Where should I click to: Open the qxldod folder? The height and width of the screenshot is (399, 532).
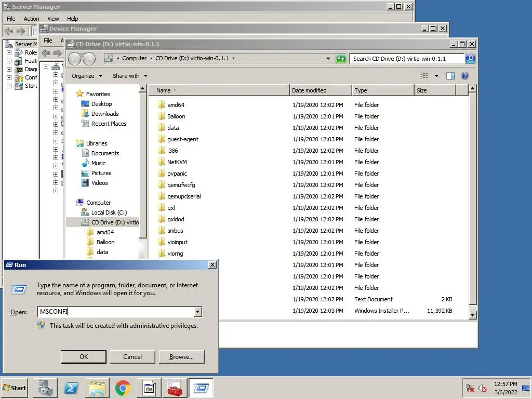tap(176, 219)
